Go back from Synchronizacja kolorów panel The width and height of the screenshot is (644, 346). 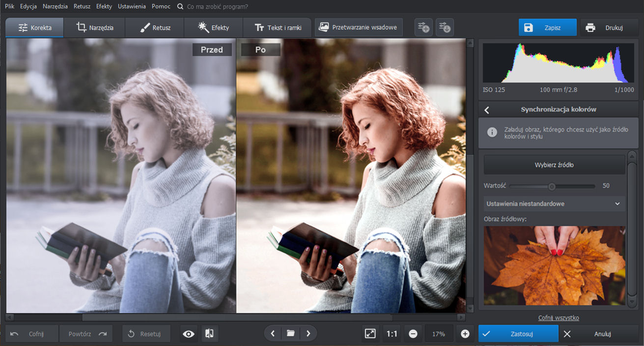click(x=487, y=110)
